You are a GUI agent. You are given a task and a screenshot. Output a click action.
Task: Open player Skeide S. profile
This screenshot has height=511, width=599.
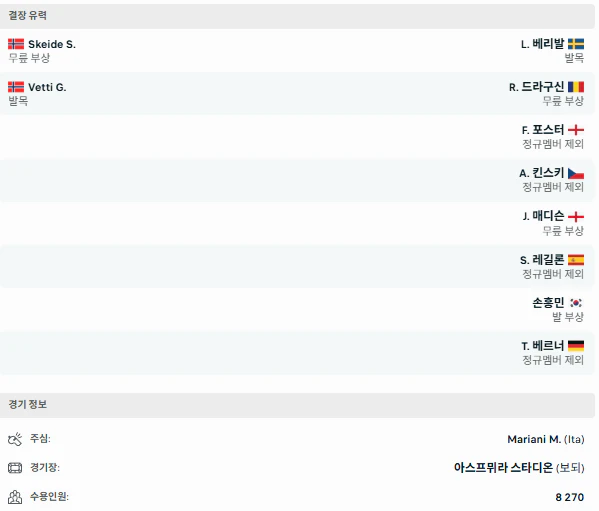52,44
